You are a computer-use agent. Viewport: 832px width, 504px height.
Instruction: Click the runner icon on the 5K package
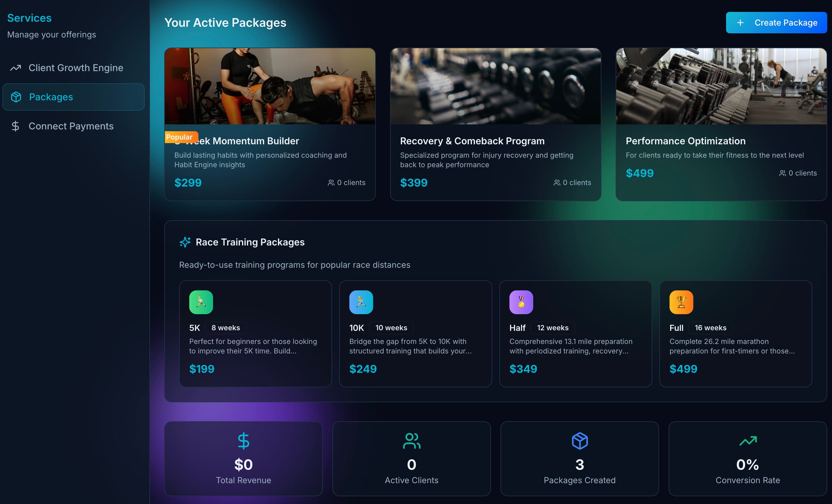pos(201,302)
